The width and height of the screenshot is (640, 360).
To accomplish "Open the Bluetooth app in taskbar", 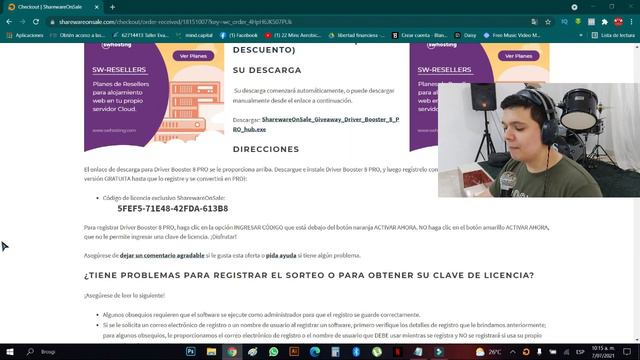I will (x=356, y=351).
